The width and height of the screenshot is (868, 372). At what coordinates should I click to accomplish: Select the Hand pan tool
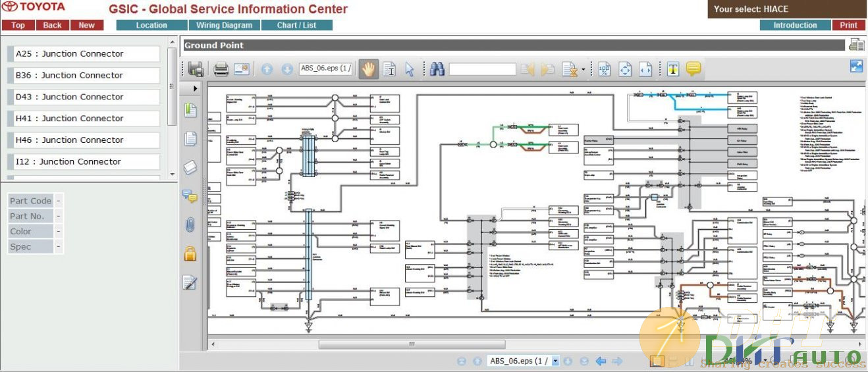pos(368,69)
